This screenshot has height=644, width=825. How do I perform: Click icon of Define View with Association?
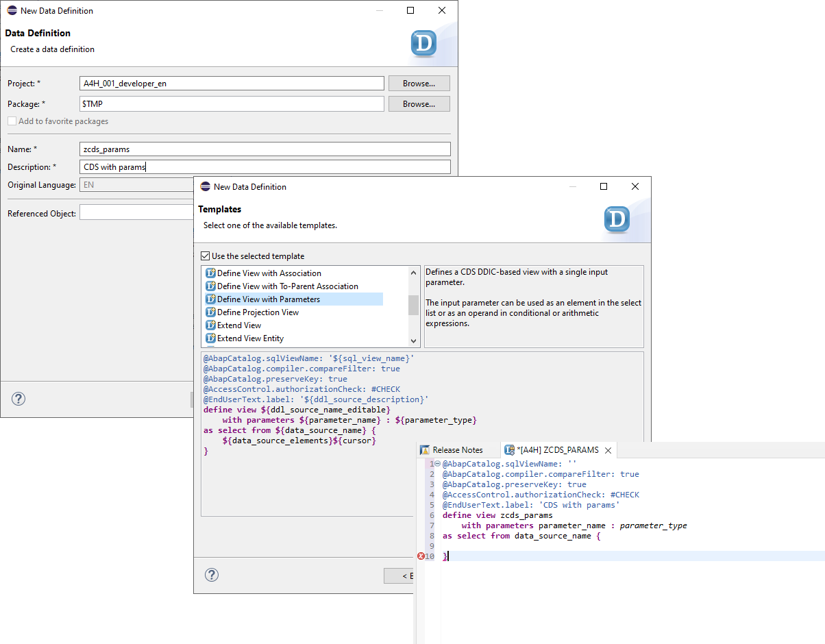(x=210, y=273)
